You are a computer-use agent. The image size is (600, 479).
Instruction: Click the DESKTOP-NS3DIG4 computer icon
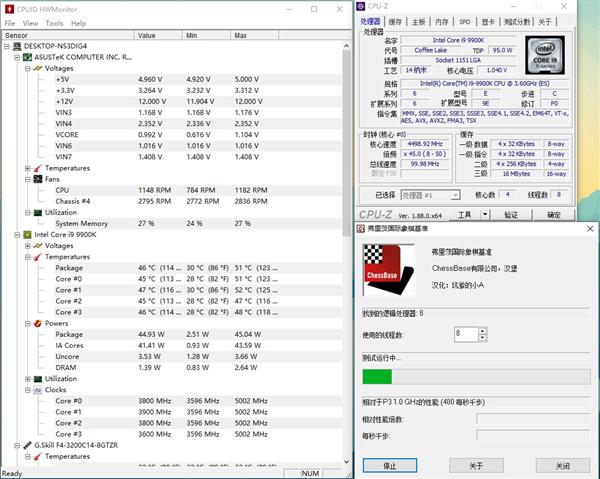pos(17,47)
